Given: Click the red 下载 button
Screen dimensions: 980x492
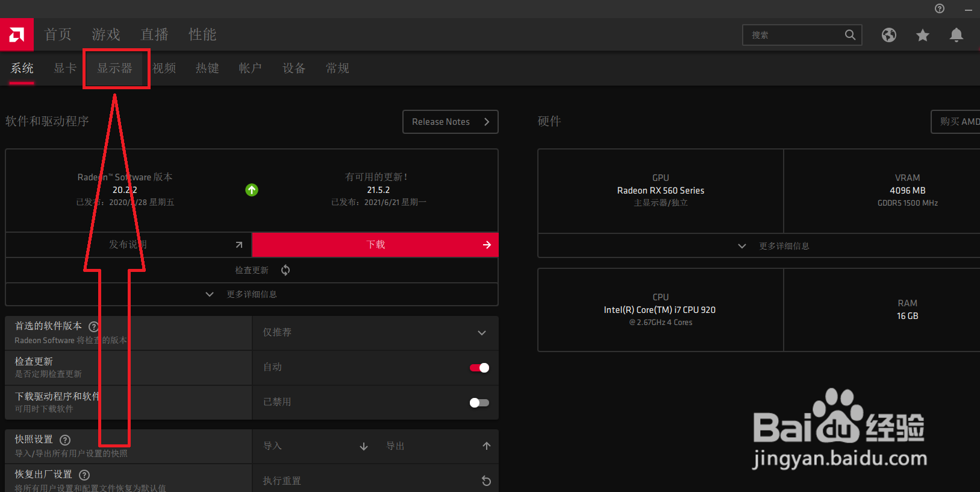Looking at the screenshot, I should click(x=375, y=245).
